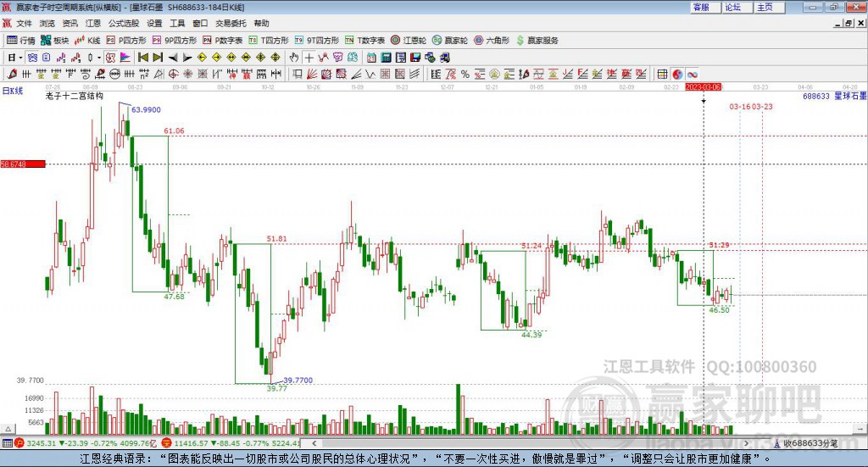Toggle the crosshair cursor tool

coord(309,58)
